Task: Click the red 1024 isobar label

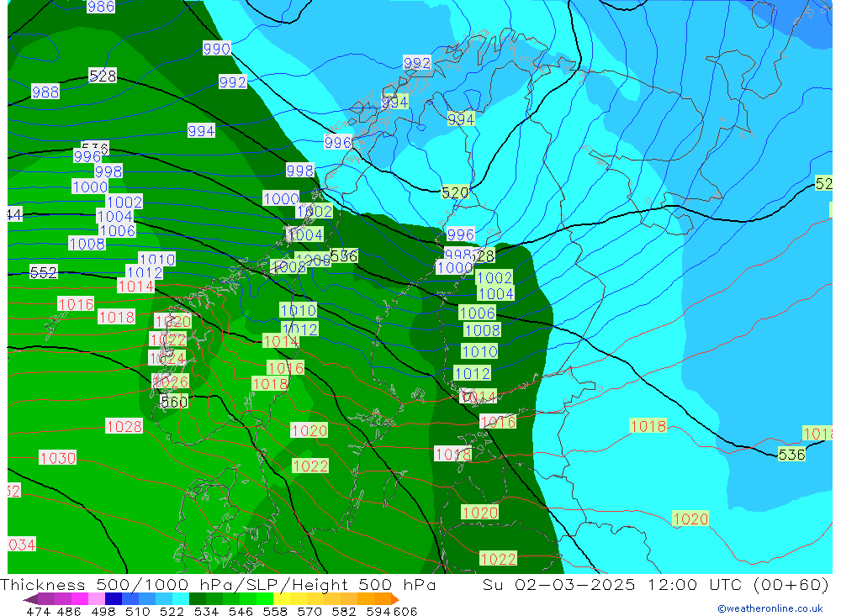Action: 167,358
